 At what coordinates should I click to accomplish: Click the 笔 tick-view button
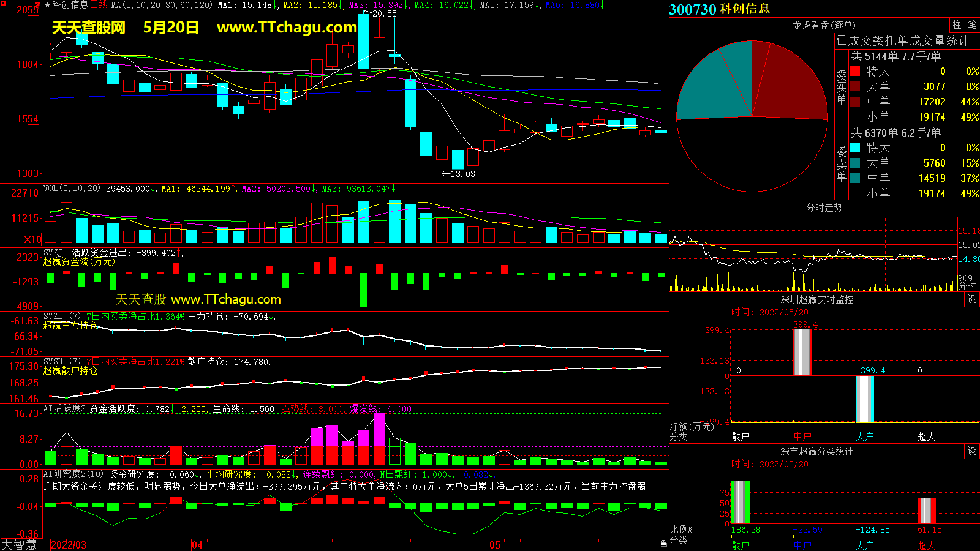click(972, 24)
